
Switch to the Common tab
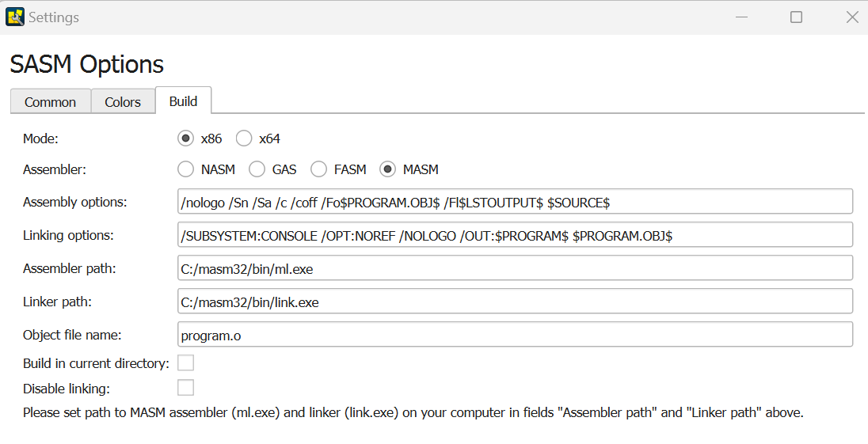pos(50,102)
